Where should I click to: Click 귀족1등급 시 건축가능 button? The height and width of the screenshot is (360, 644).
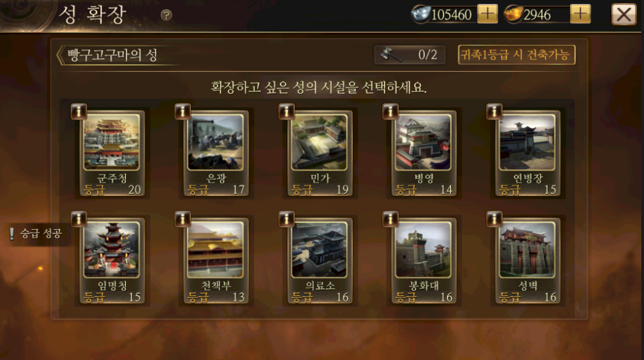pos(516,55)
